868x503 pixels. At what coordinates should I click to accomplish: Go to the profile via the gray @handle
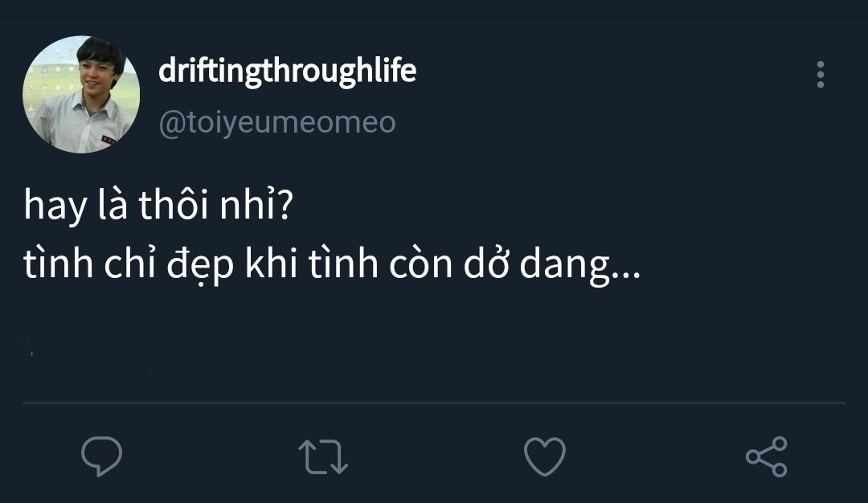(x=277, y=123)
